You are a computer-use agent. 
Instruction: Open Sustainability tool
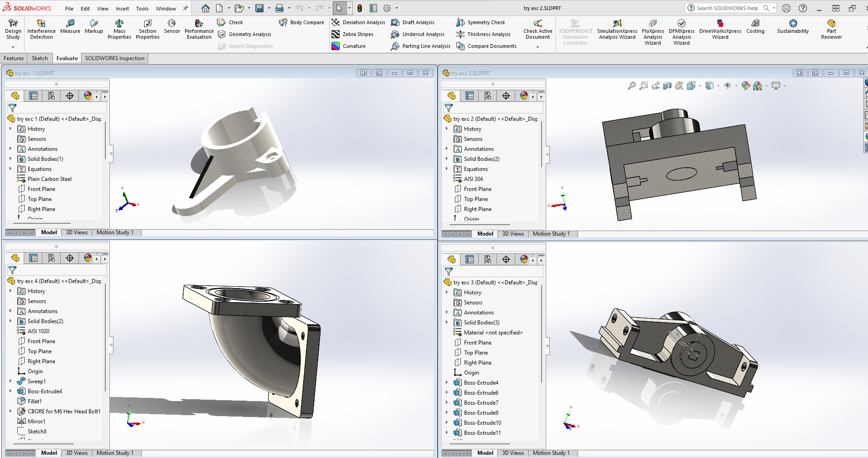(793, 26)
